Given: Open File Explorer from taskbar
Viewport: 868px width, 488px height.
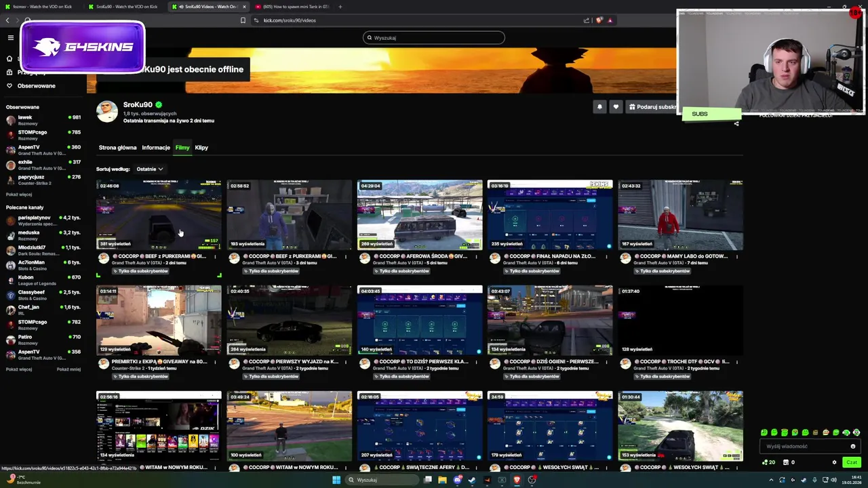Looking at the screenshot, I should [442, 480].
